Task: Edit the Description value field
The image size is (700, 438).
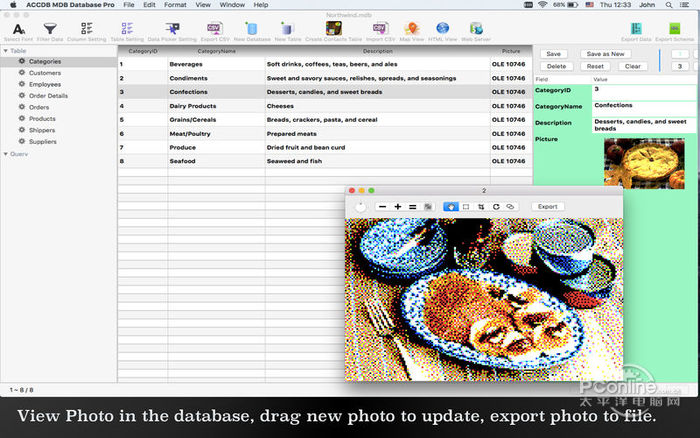Action: coord(644,125)
